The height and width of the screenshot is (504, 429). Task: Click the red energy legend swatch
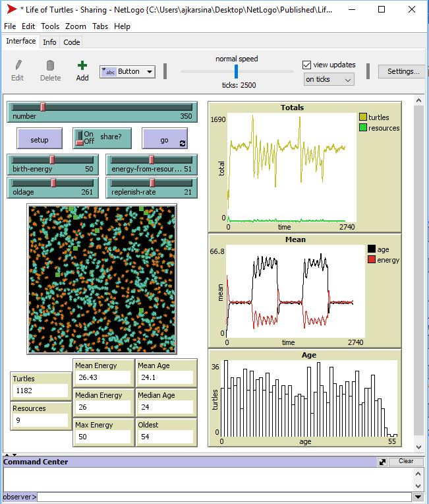[370, 260]
